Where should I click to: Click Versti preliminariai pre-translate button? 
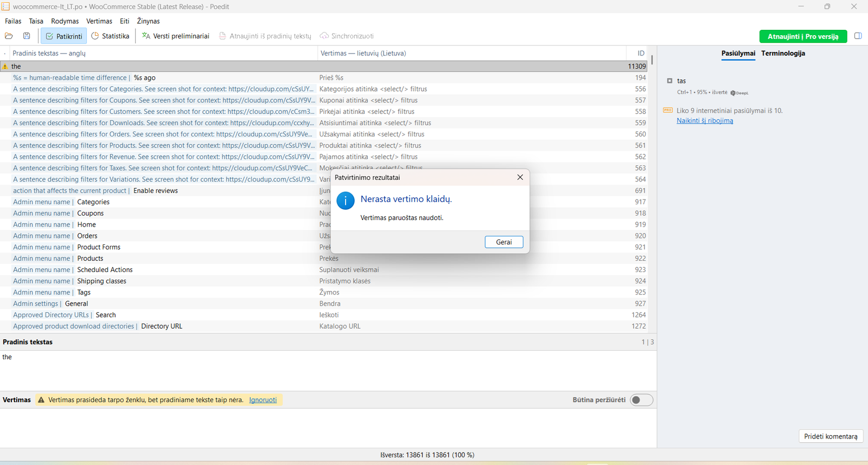(176, 36)
